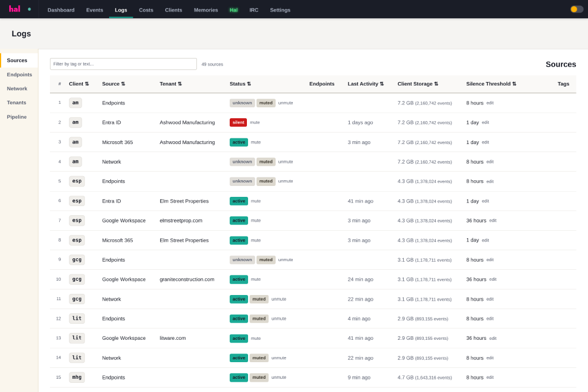Mute the esp Microsoft 365 source
Image resolution: width=588 pixels, height=392 pixels.
pos(256,240)
